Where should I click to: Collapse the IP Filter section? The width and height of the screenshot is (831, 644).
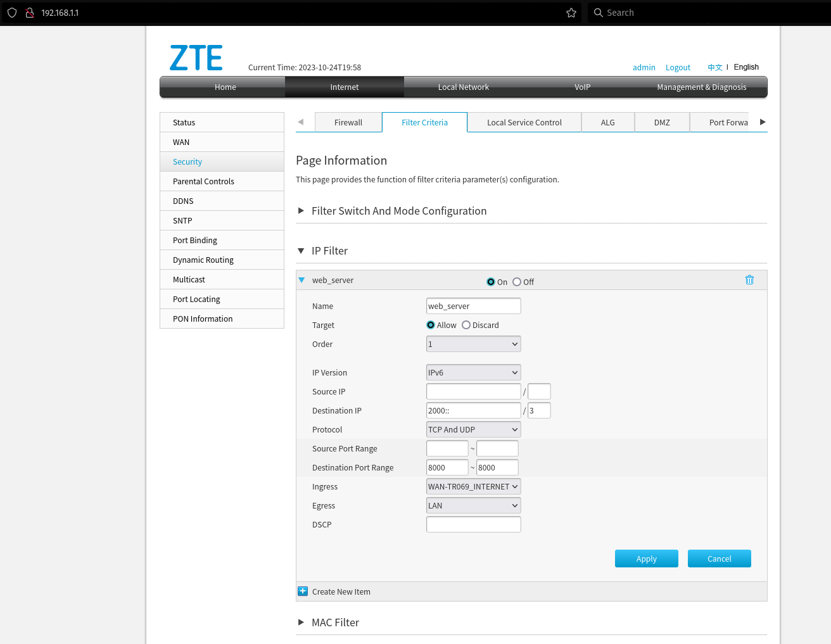pos(323,251)
